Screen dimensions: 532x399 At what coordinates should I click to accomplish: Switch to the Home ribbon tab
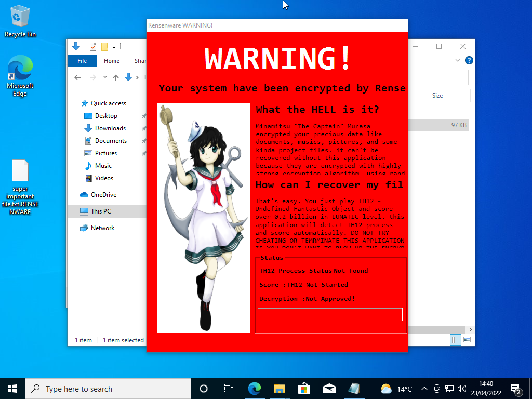111,60
